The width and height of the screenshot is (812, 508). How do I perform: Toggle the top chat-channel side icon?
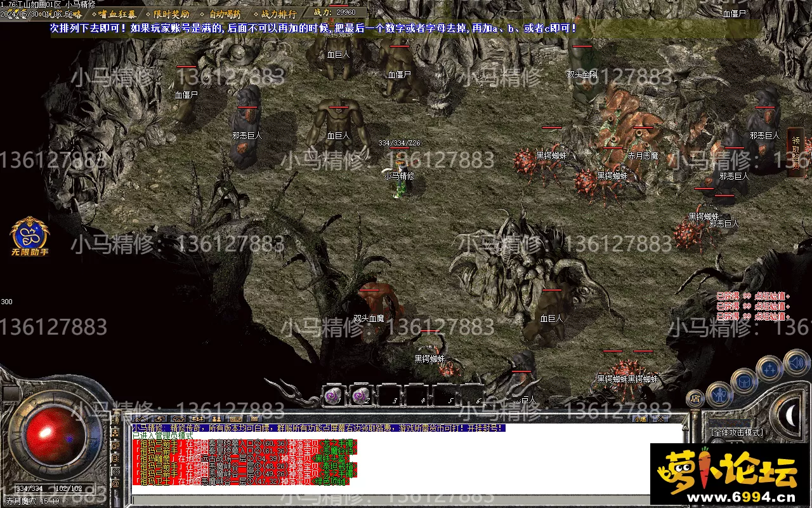tap(115, 420)
